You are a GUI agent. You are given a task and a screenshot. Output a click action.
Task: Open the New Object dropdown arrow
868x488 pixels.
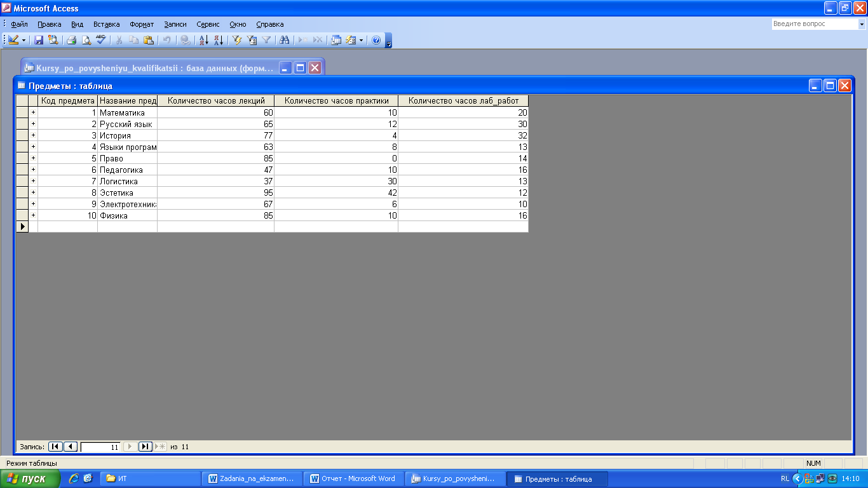[x=362, y=40]
